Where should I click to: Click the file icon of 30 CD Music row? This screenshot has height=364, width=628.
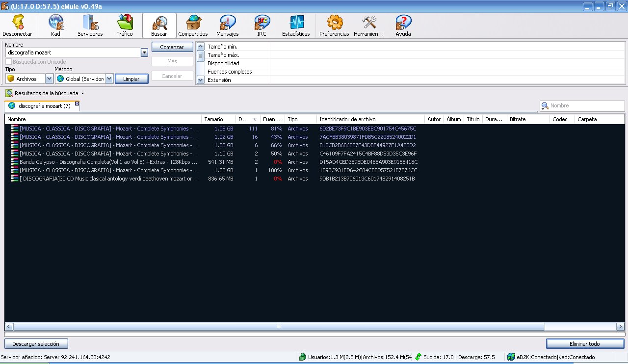click(x=14, y=179)
